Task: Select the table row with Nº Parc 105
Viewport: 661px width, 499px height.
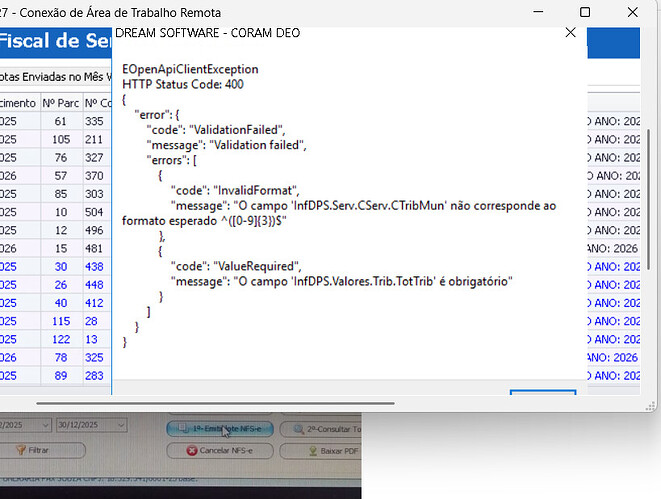Action: (60, 139)
